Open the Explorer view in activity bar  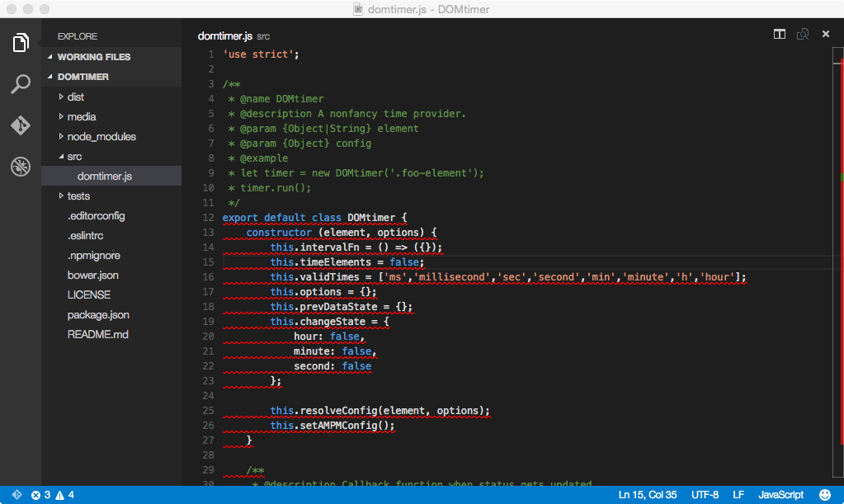click(21, 43)
